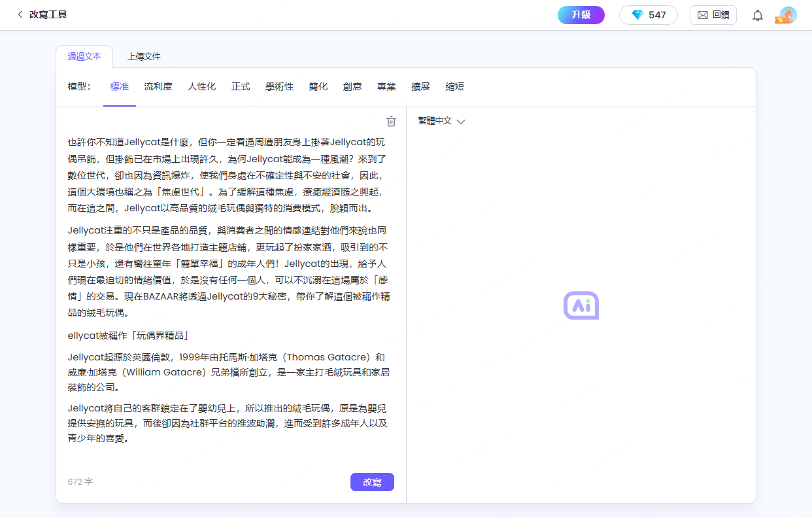Viewport: 812px width, 518px height.
Task: Click the 672 字 word count
Action: click(80, 482)
